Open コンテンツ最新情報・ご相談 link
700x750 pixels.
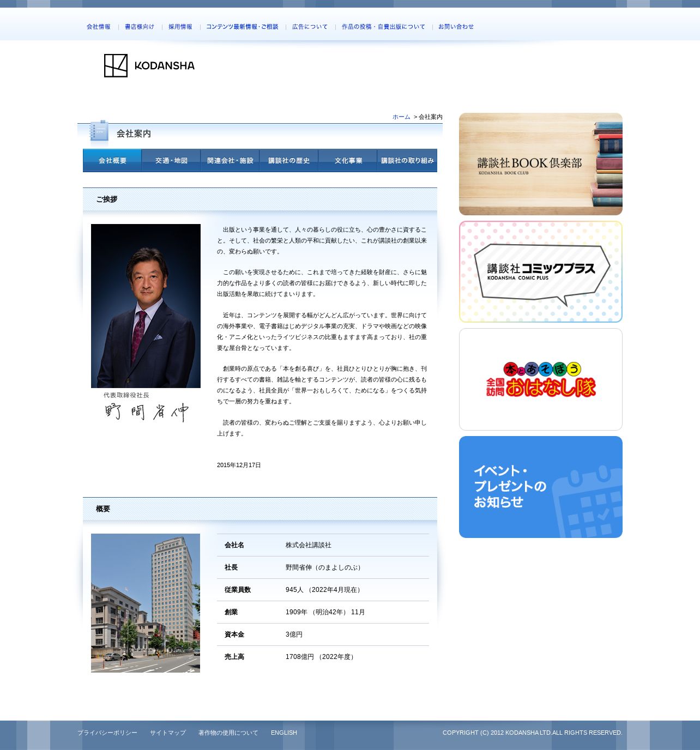coord(242,27)
